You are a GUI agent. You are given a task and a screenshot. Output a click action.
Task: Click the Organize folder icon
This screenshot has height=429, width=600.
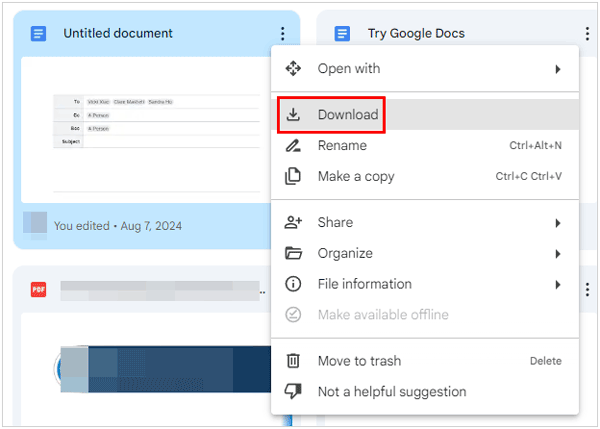pyautogui.click(x=293, y=253)
